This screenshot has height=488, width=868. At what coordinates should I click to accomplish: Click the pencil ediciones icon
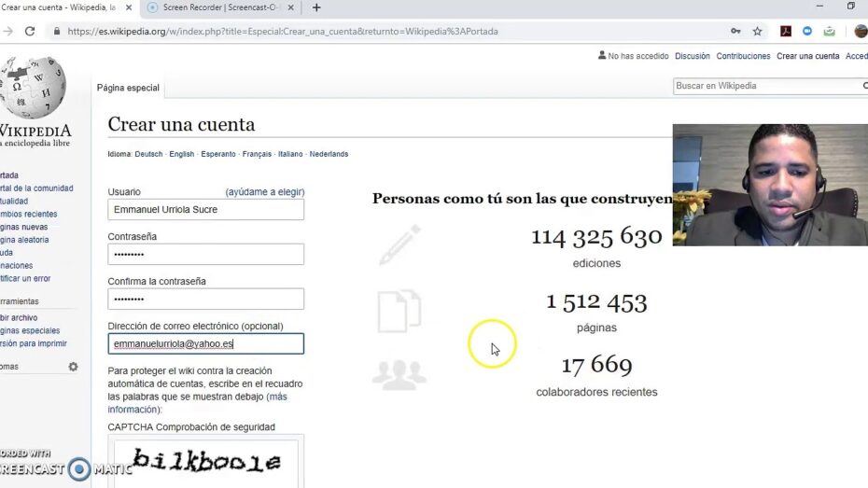399,245
